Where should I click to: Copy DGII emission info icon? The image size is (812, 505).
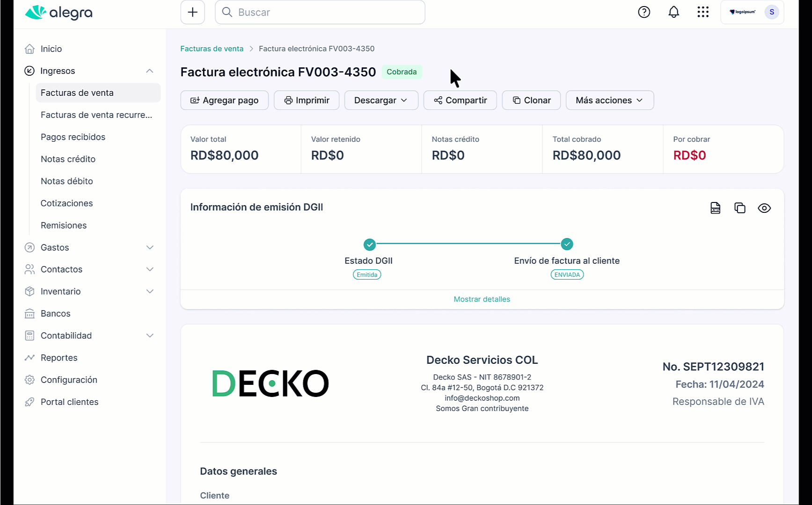pyautogui.click(x=740, y=208)
